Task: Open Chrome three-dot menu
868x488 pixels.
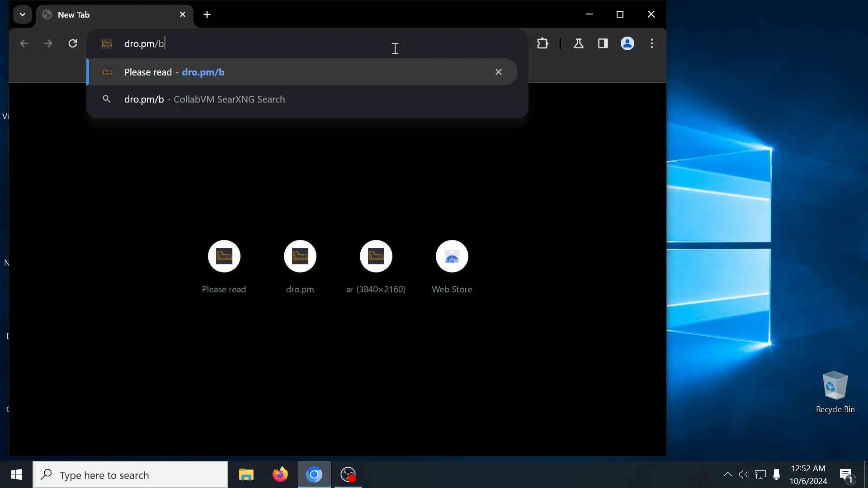Action: point(651,43)
